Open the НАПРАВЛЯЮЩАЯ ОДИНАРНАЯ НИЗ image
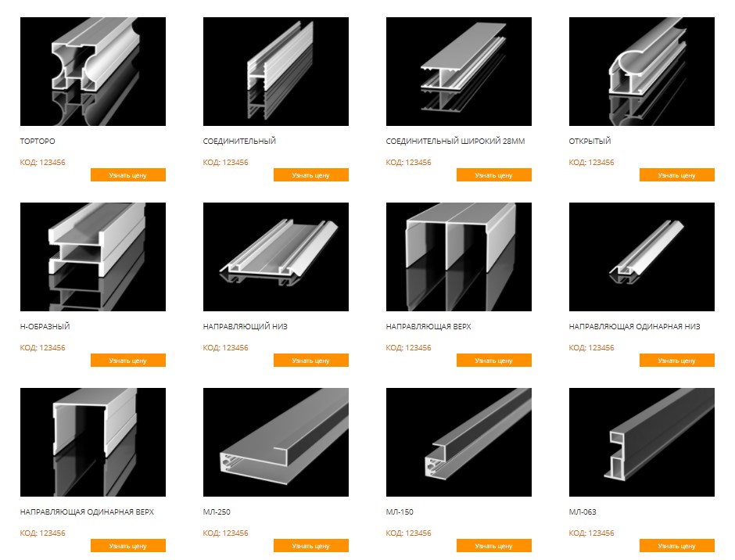 (x=642, y=257)
